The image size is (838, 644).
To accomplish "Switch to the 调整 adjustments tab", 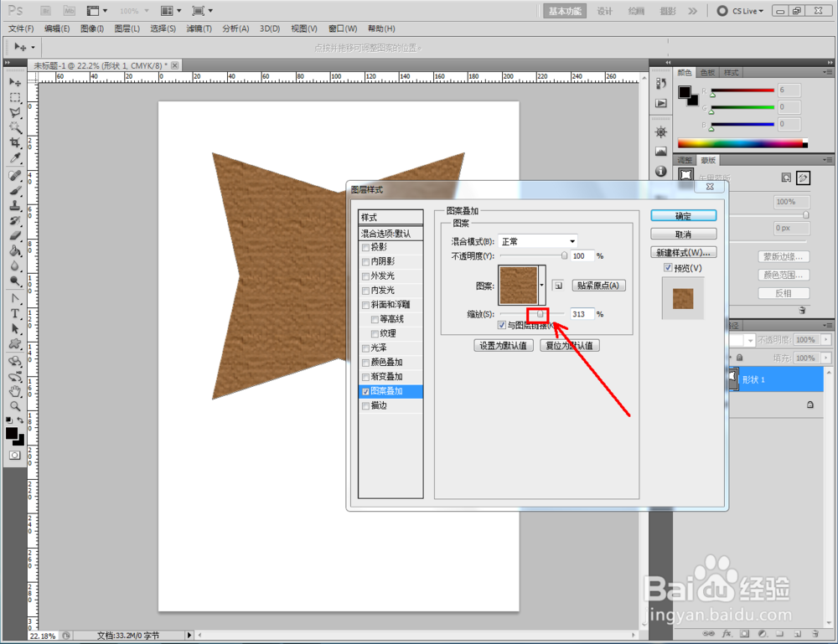I will coord(685,160).
